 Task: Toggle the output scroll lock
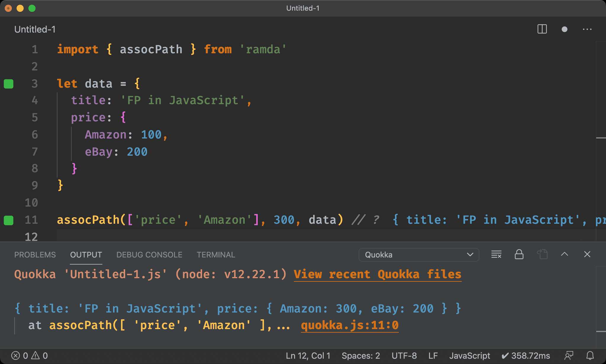[519, 255]
